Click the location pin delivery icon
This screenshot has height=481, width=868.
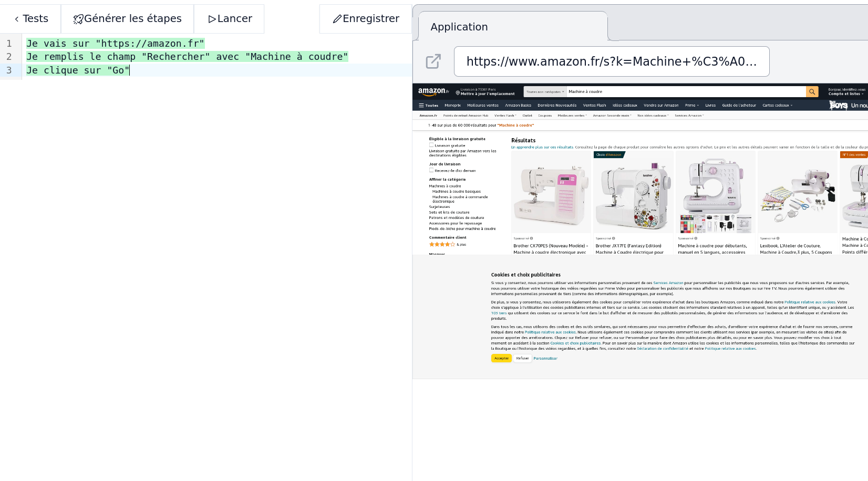coord(458,93)
